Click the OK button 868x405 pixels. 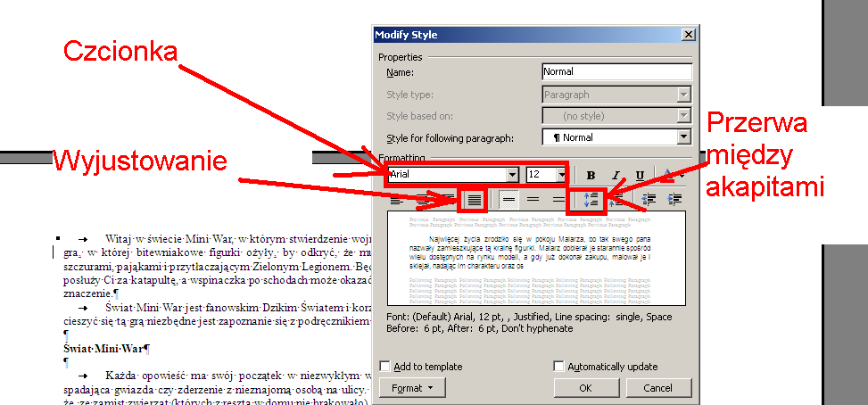(x=585, y=388)
